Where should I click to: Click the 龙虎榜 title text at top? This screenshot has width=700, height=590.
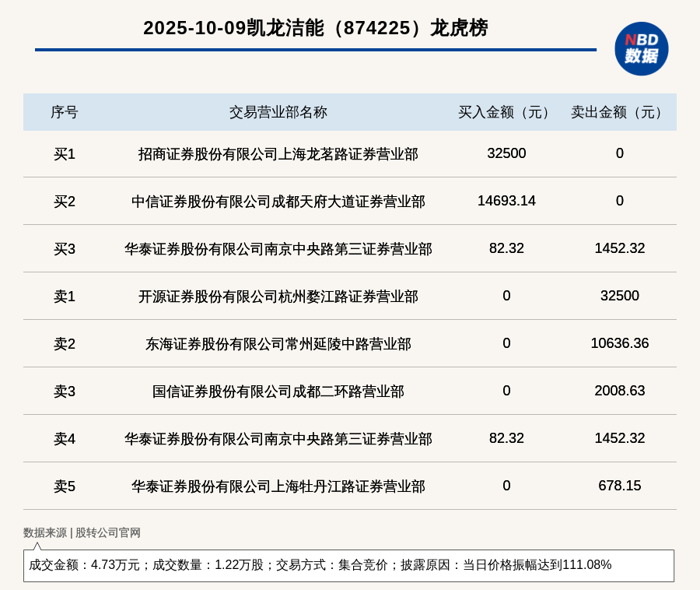315,28
